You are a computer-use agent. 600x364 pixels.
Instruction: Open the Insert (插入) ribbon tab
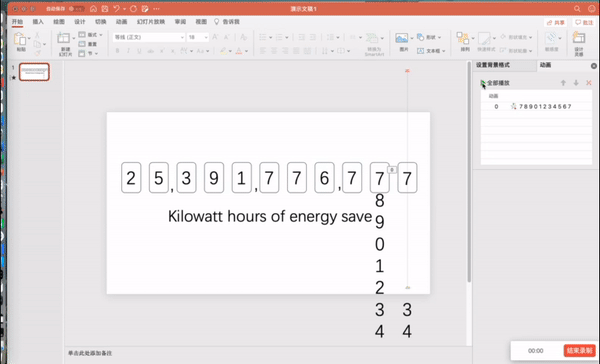(38, 21)
